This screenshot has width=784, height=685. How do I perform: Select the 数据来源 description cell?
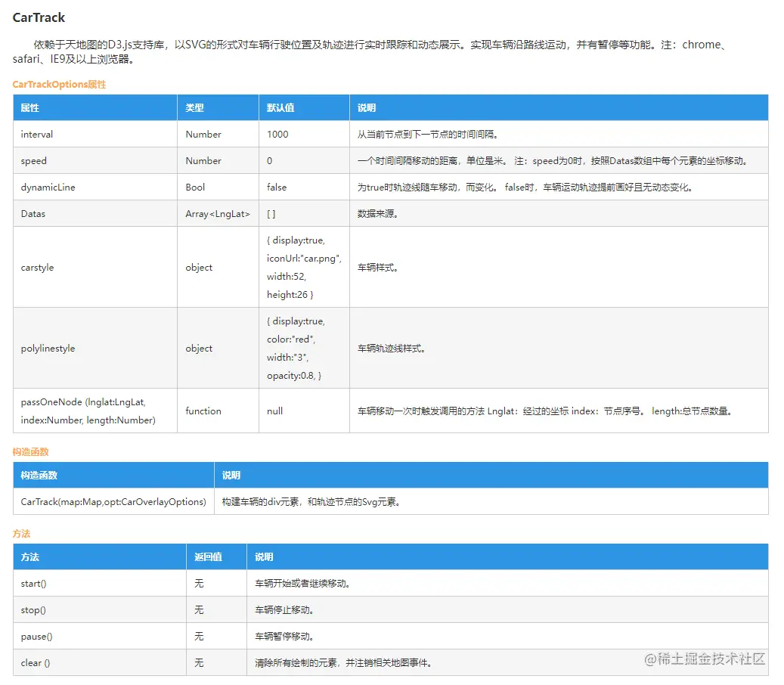click(559, 213)
